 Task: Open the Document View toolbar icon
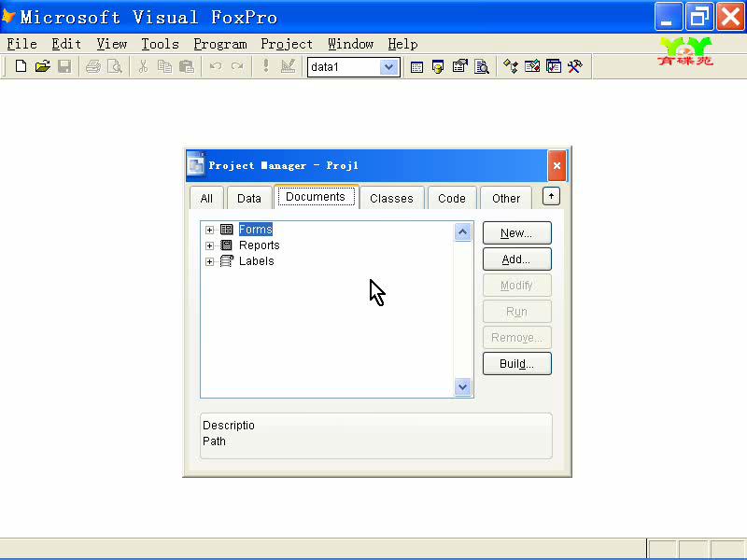pyautogui.click(x=482, y=66)
